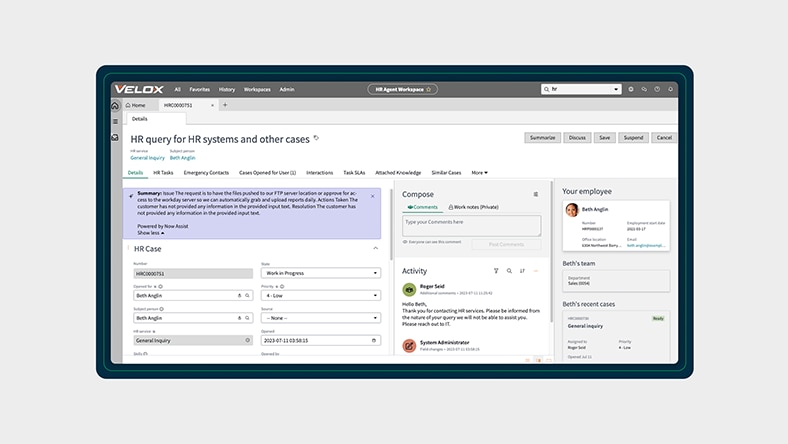Image resolution: width=788 pixels, height=444 pixels.
Task: Click the Velox logo
Action: click(x=139, y=90)
